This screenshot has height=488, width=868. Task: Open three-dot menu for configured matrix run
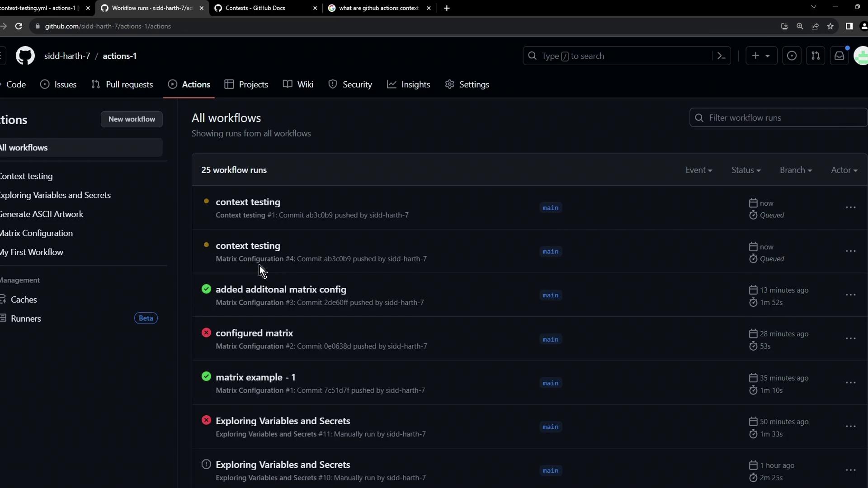(850, 339)
